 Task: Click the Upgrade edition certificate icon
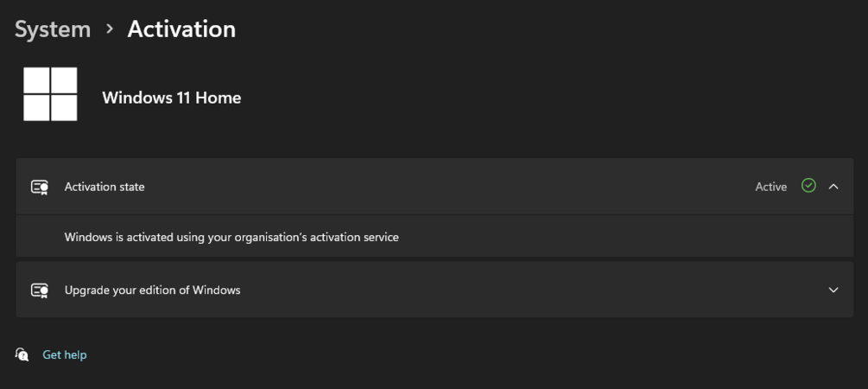tap(40, 290)
